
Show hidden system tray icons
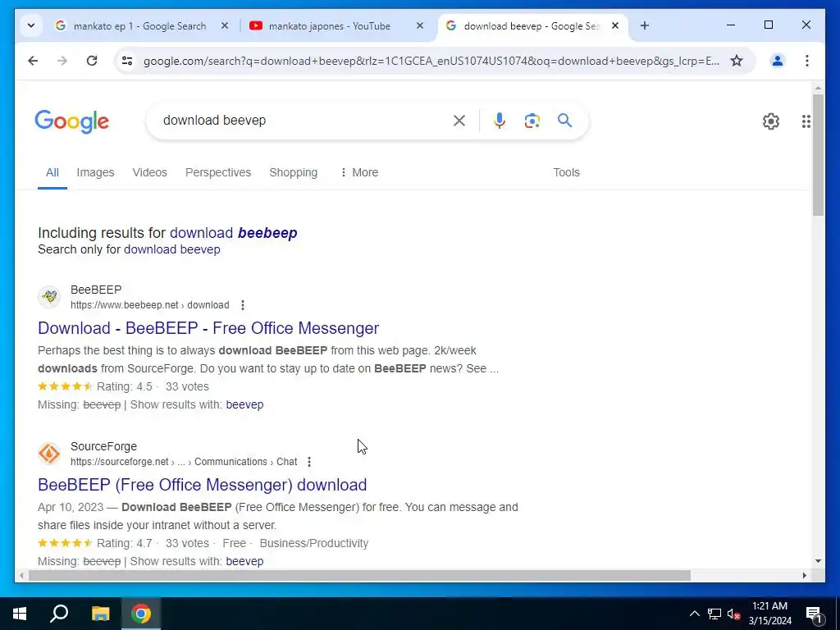pyautogui.click(x=694, y=614)
